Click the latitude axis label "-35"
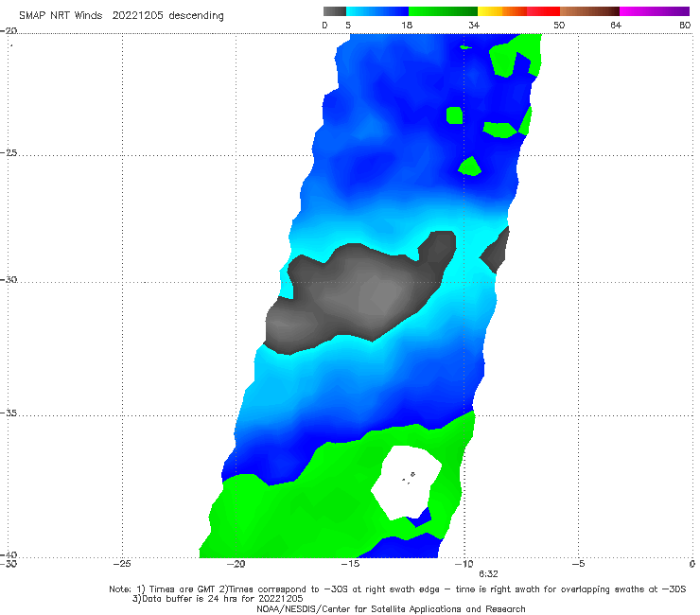 (x=9, y=413)
